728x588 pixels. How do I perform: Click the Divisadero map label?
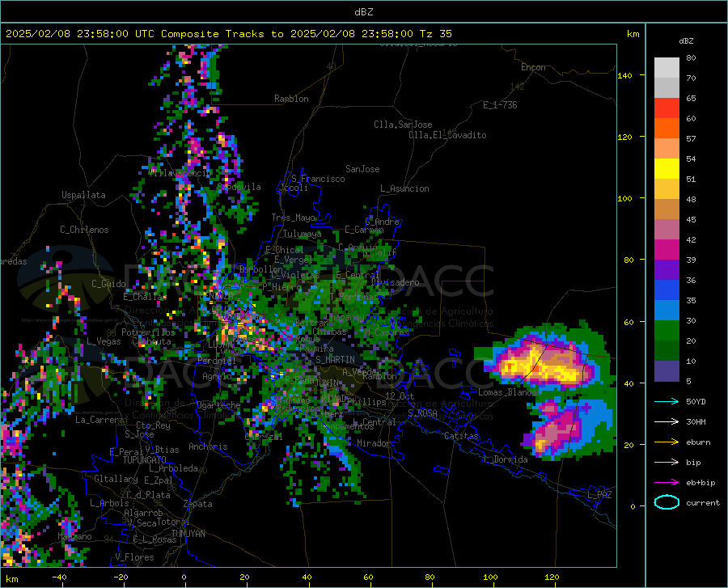(x=395, y=282)
